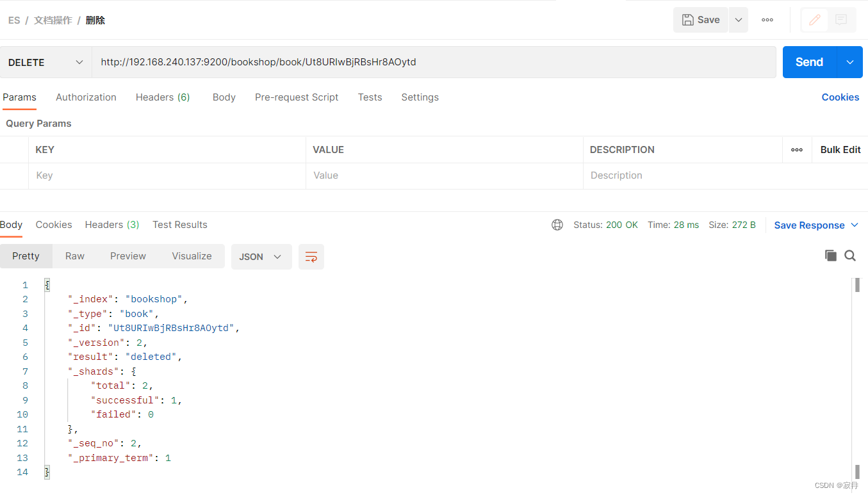The height and width of the screenshot is (495, 868).
Task: Click the search response icon
Action: click(x=850, y=256)
